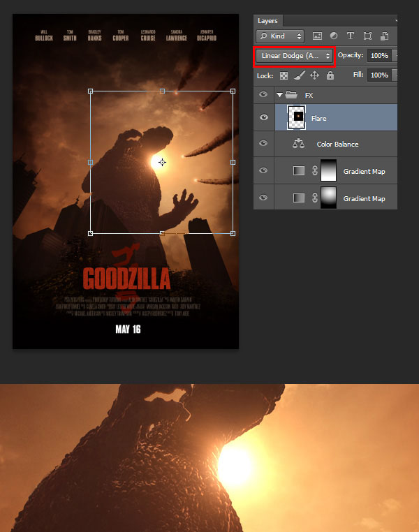Screen dimensions: 419x532
Task: Click the bottom-right transform corner handle
Action: [233, 233]
